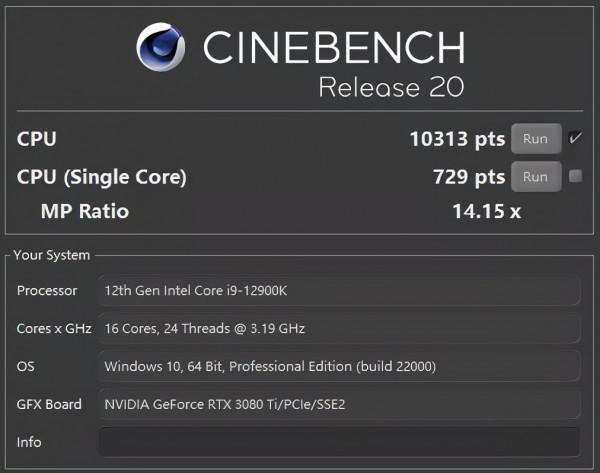
Task: Select the Processor field showing i9-12900K
Action: tap(340, 291)
